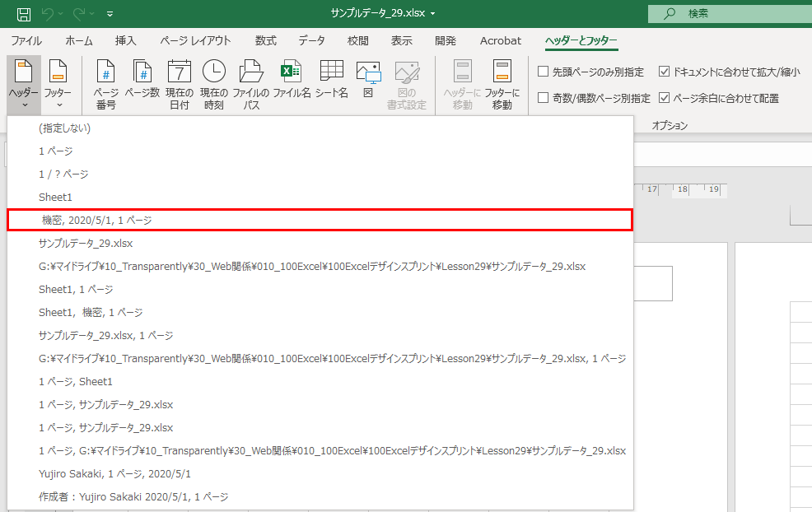Open the データ tab
The image size is (812, 512).
tap(312, 41)
